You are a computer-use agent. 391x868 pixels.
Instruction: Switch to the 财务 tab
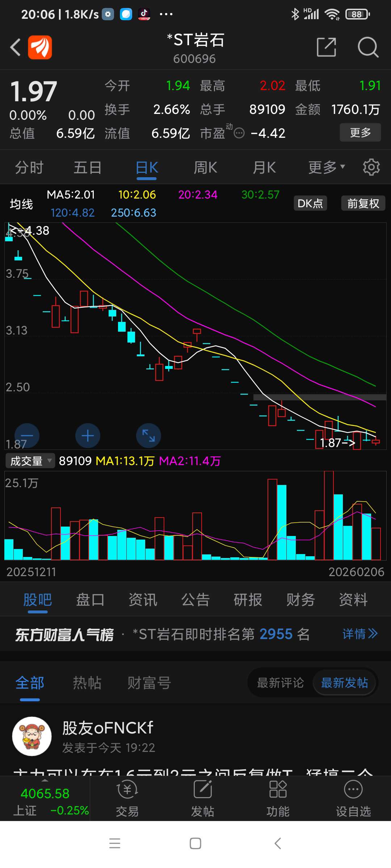click(300, 600)
